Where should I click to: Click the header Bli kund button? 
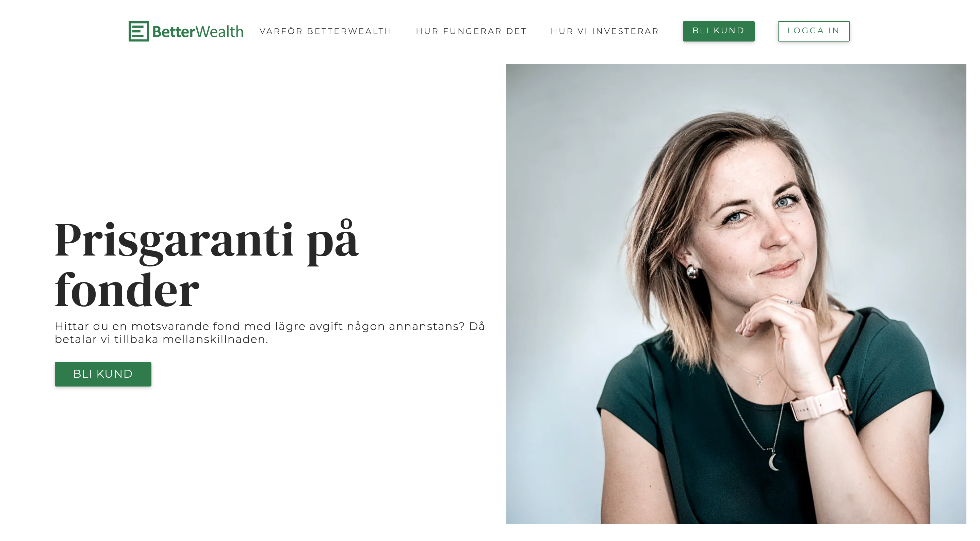point(719,31)
